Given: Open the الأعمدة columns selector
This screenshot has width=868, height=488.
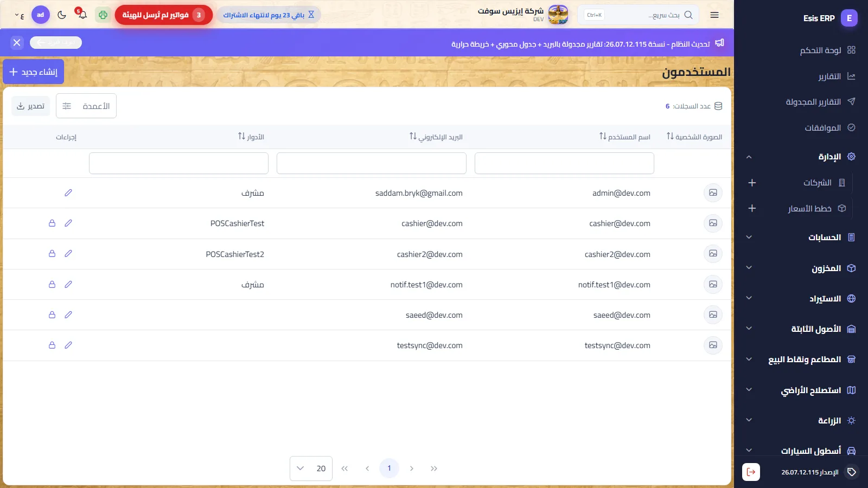Looking at the screenshot, I should [x=86, y=106].
